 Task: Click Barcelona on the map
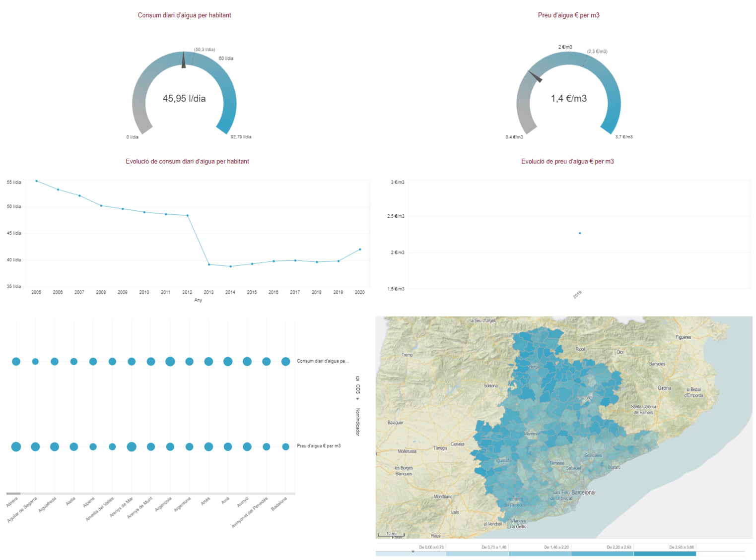coord(583,493)
